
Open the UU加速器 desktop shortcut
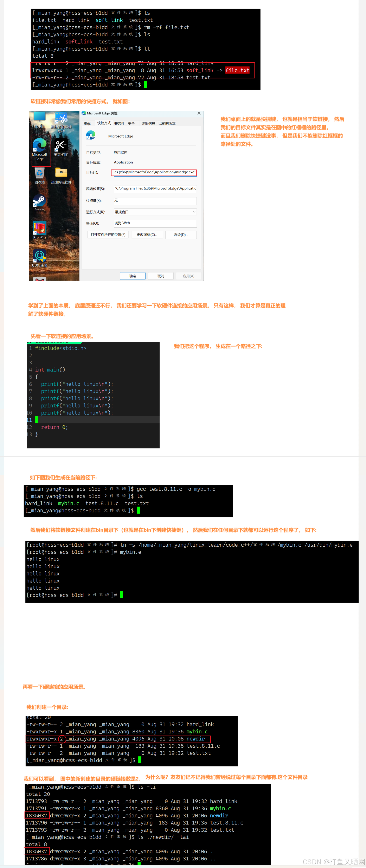click(39, 258)
